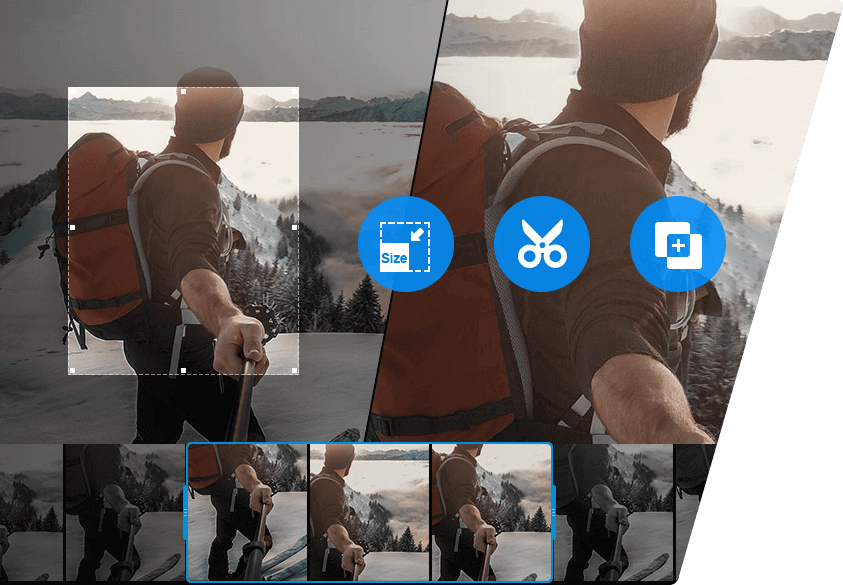Select dimmed timeline thumbnail just left of selected range
The width and height of the screenshot is (843, 585).
125,512
